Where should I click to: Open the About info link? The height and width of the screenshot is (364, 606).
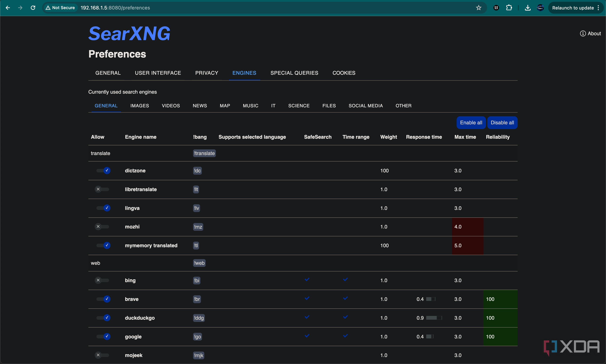[x=590, y=34]
